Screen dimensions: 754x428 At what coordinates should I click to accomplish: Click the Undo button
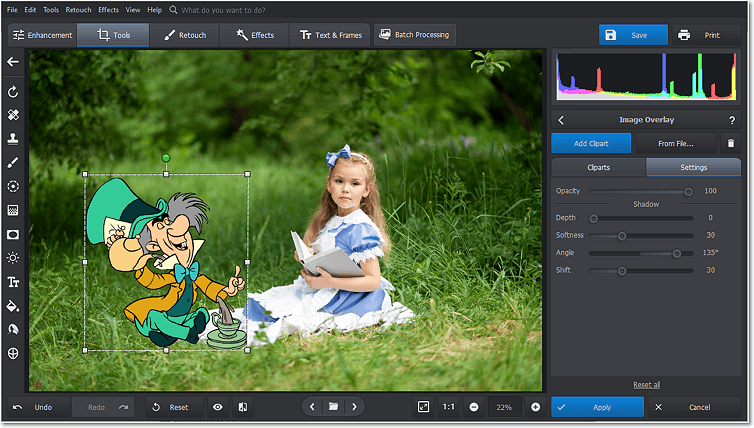pos(39,407)
